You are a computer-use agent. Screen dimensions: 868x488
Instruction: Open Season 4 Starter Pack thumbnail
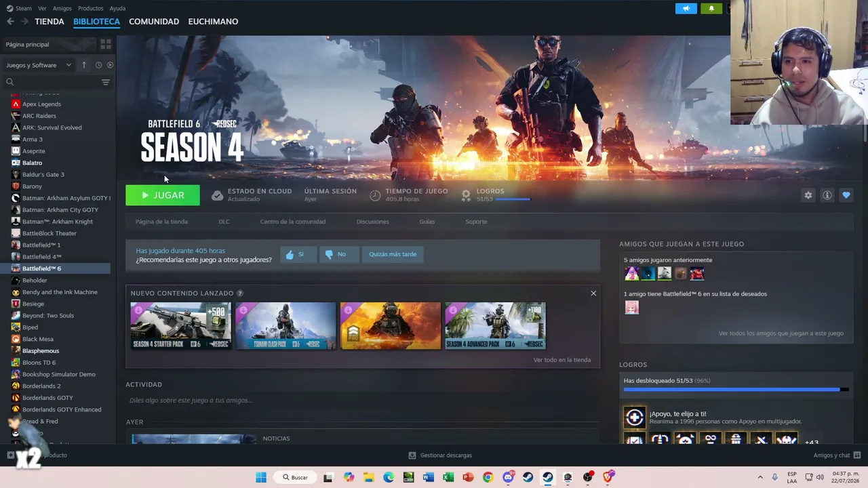(x=181, y=326)
